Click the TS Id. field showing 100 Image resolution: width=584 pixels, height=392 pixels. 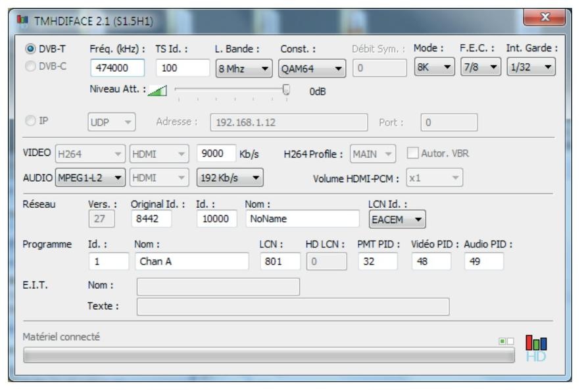[x=183, y=68]
